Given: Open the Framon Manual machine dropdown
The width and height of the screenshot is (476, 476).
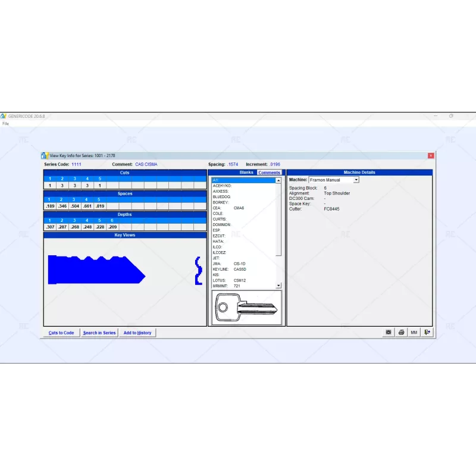Looking at the screenshot, I should point(356,179).
